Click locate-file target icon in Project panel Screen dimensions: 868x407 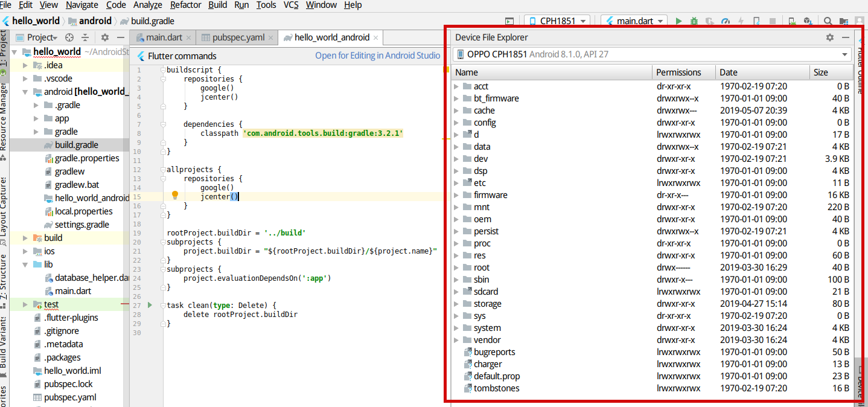click(69, 37)
